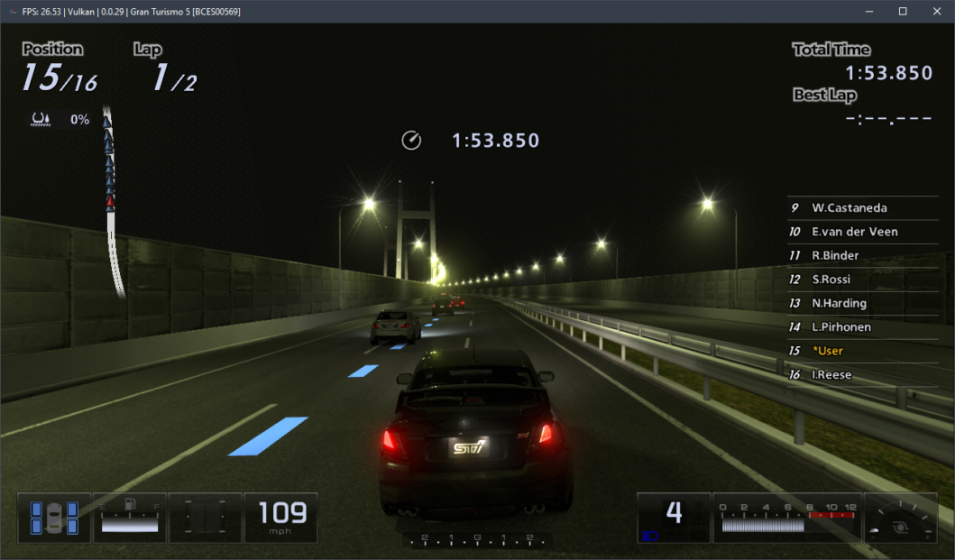Click the red player marker on track map
The width and height of the screenshot is (955, 560).
pos(110,201)
